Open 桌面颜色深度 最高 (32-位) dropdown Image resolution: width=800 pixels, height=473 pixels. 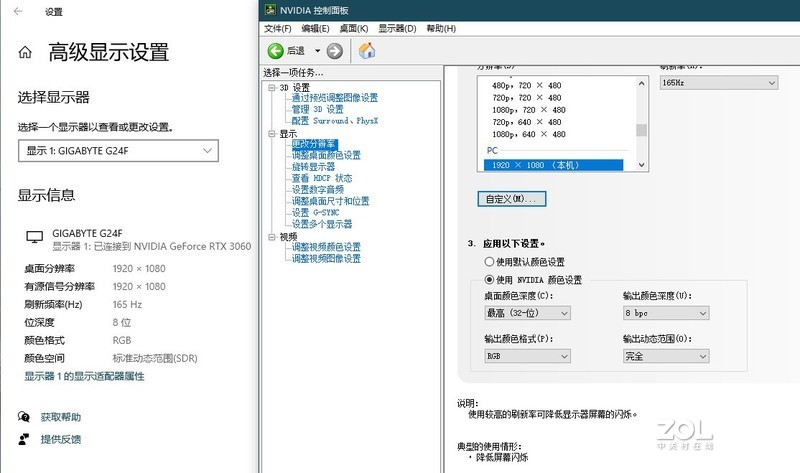point(527,313)
